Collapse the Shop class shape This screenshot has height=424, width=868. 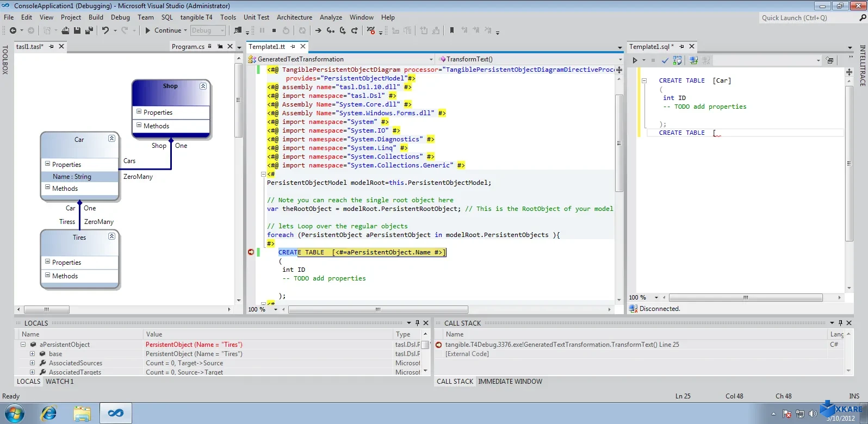click(203, 86)
